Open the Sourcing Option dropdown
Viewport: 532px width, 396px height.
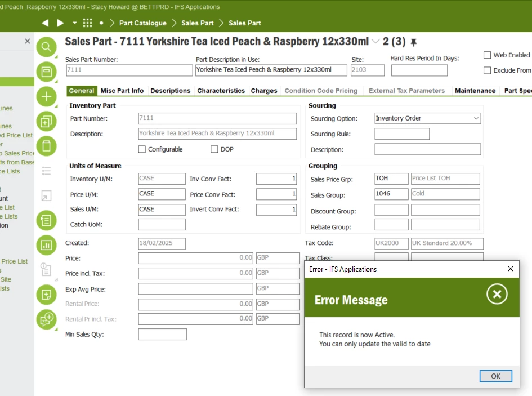click(x=476, y=118)
